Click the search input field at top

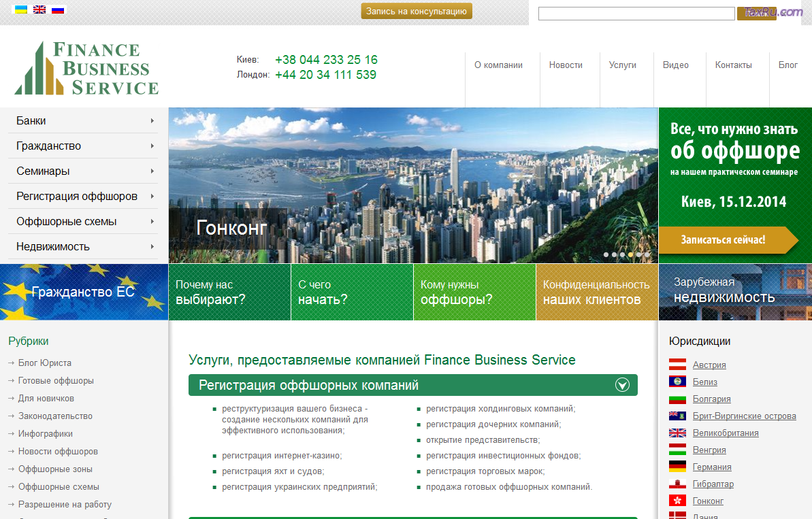636,14
